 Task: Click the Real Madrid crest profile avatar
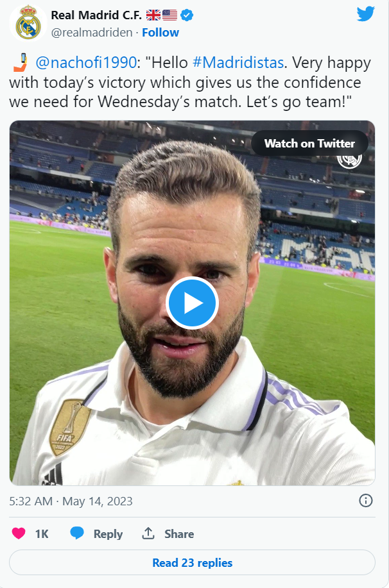pyautogui.click(x=28, y=23)
